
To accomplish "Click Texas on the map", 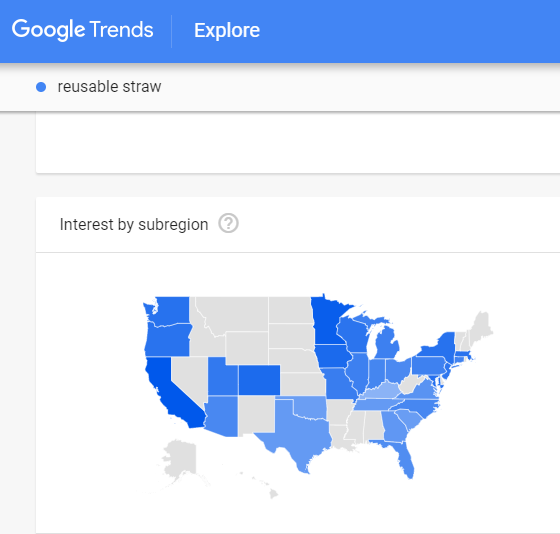I will (x=296, y=430).
